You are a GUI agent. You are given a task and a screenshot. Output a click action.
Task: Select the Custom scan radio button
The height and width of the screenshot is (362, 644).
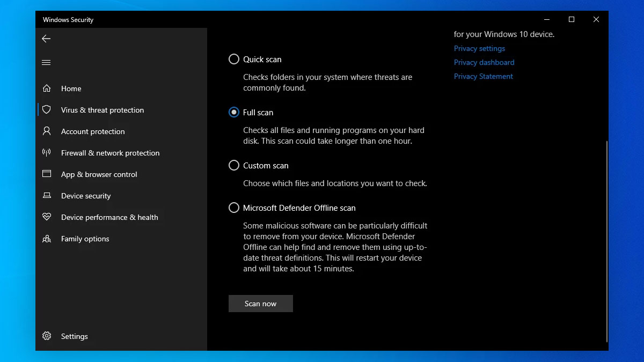pyautogui.click(x=234, y=165)
